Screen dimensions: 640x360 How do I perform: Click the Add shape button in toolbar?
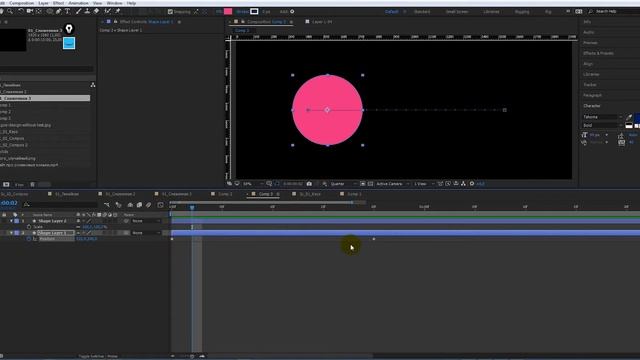pos(292,12)
